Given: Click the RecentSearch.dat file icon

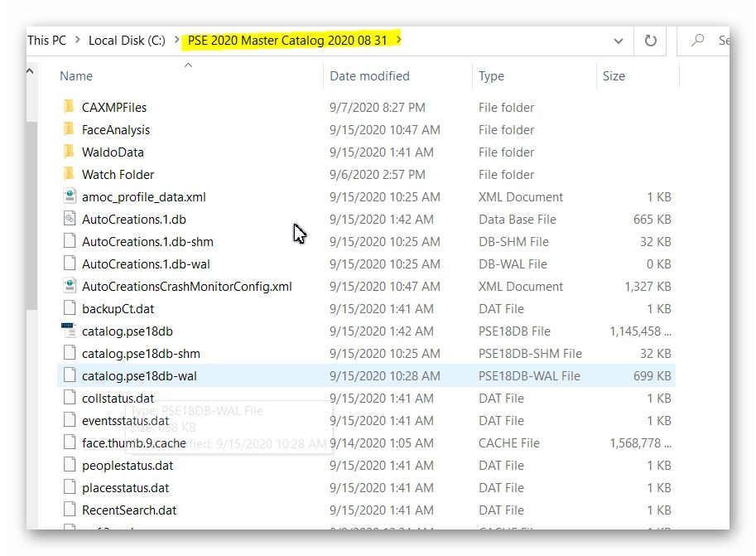Looking at the screenshot, I should [x=70, y=510].
